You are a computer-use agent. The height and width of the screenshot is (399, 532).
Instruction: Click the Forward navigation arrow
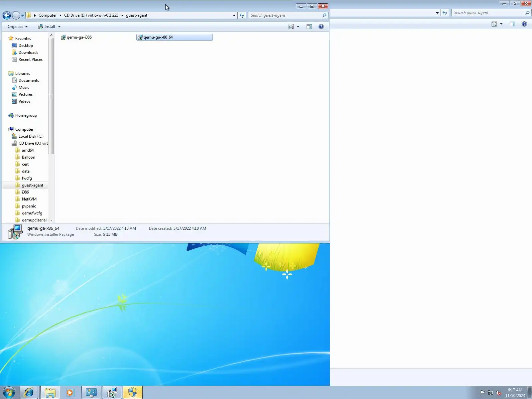[x=16, y=15]
